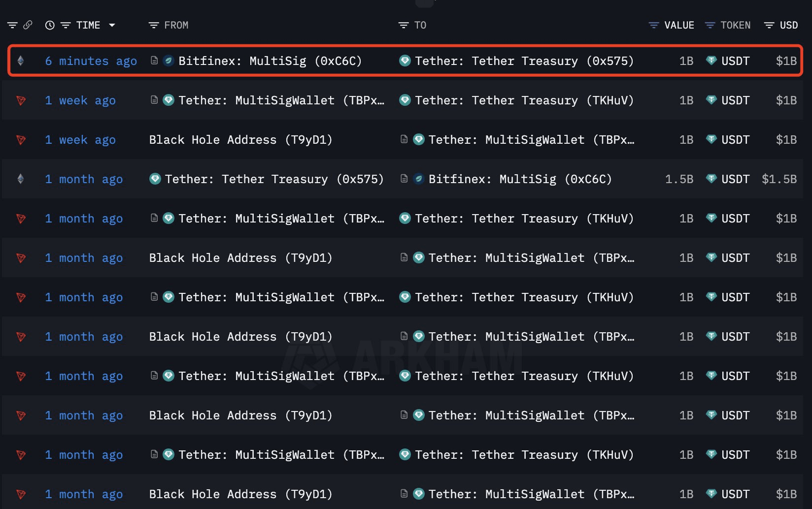Open the 6 minutes ago transaction link
The width and height of the screenshot is (812, 509).
point(91,61)
